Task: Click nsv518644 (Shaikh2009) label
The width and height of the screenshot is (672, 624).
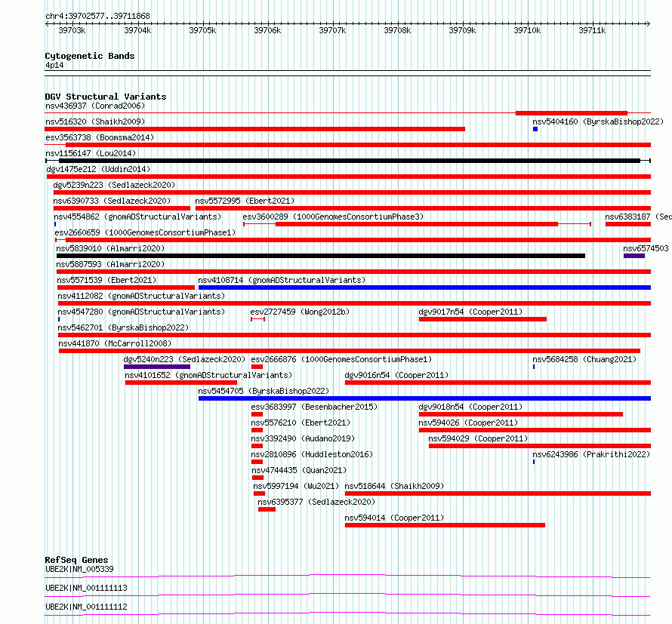Action: pos(394,486)
